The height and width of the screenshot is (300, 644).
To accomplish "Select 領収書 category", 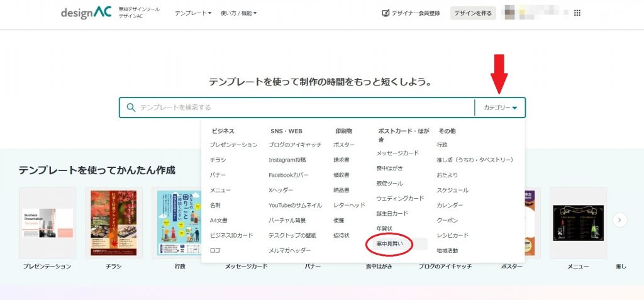I will pos(341,175).
